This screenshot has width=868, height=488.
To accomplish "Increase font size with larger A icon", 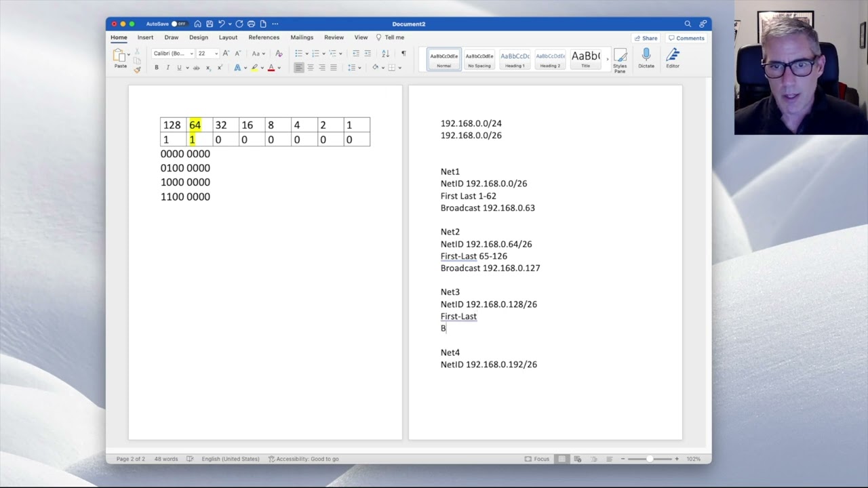I will [226, 54].
